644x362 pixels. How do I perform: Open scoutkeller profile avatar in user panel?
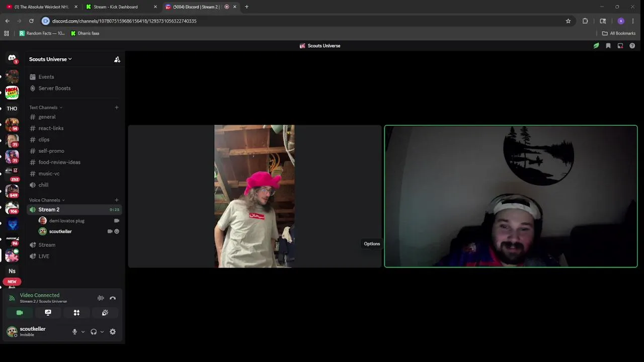pyautogui.click(x=12, y=332)
